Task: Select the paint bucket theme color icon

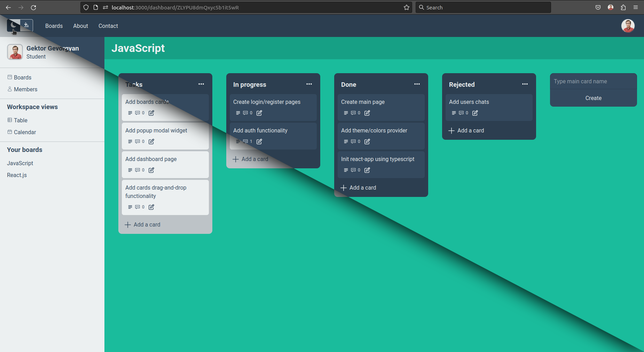Action: click(26, 25)
